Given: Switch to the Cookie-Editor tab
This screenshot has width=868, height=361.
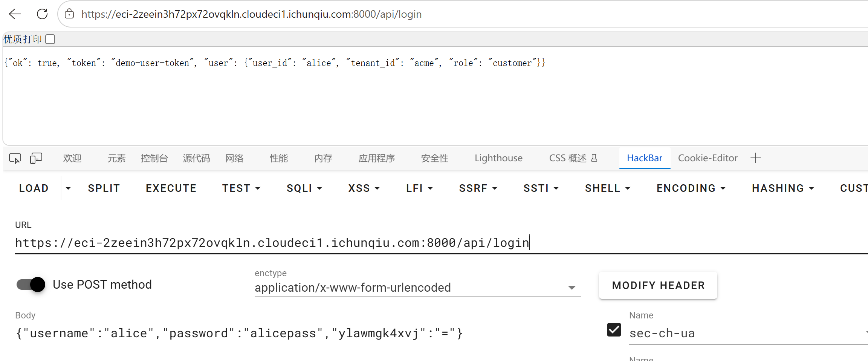Looking at the screenshot, I should [708, 158].
